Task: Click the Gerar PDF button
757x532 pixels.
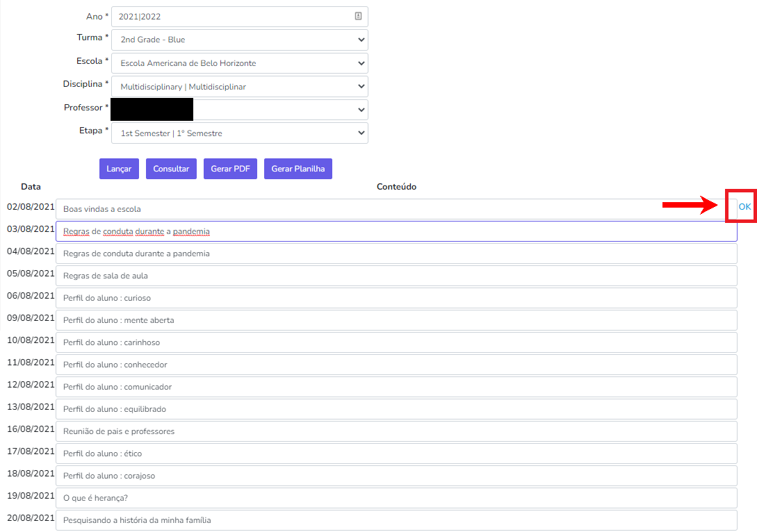Action: [230, 169]
